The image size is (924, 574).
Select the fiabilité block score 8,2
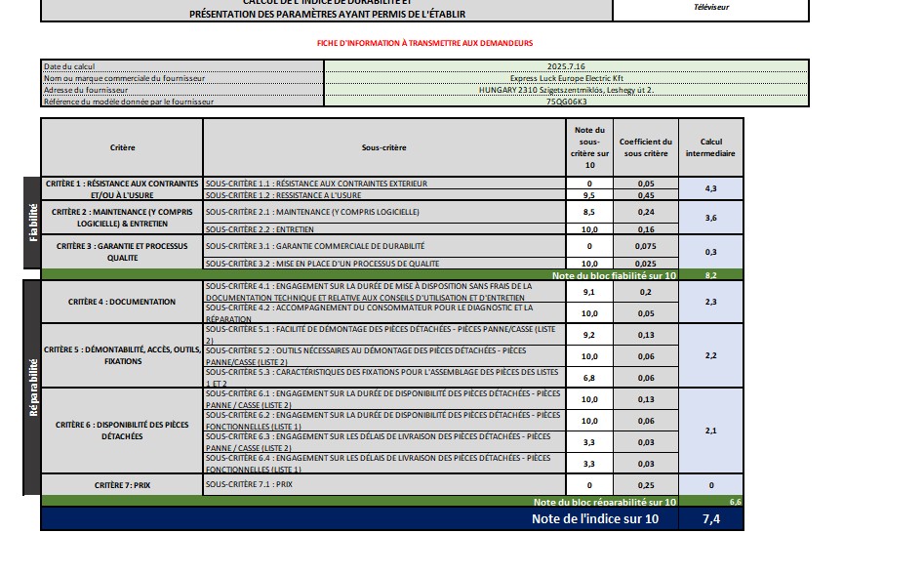(x=710, y=275)
